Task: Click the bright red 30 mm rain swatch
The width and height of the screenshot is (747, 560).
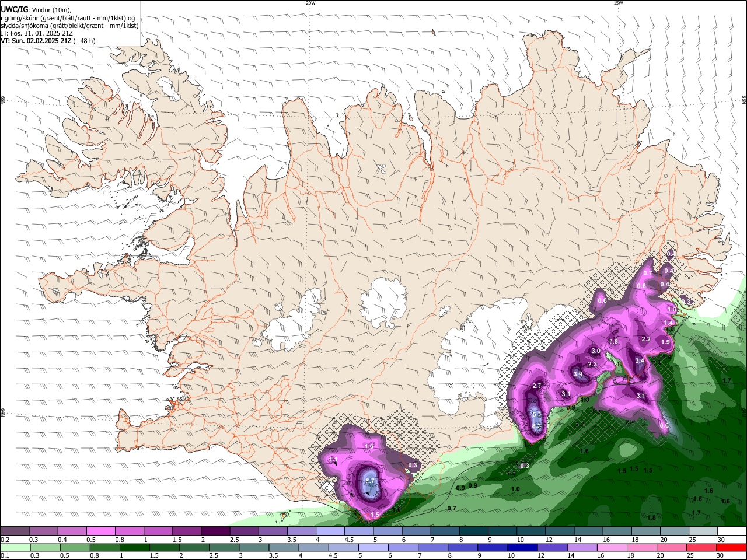Action: [x=732, y=547]
